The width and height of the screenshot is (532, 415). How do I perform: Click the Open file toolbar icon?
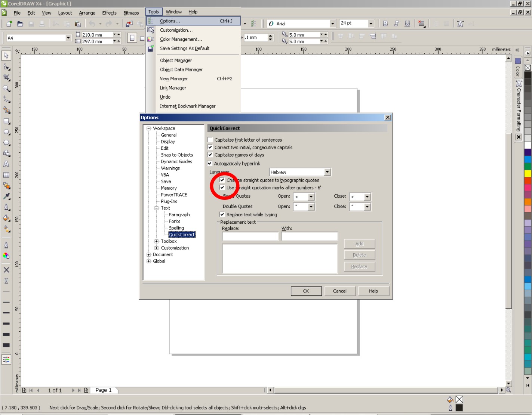pos(20,24)
